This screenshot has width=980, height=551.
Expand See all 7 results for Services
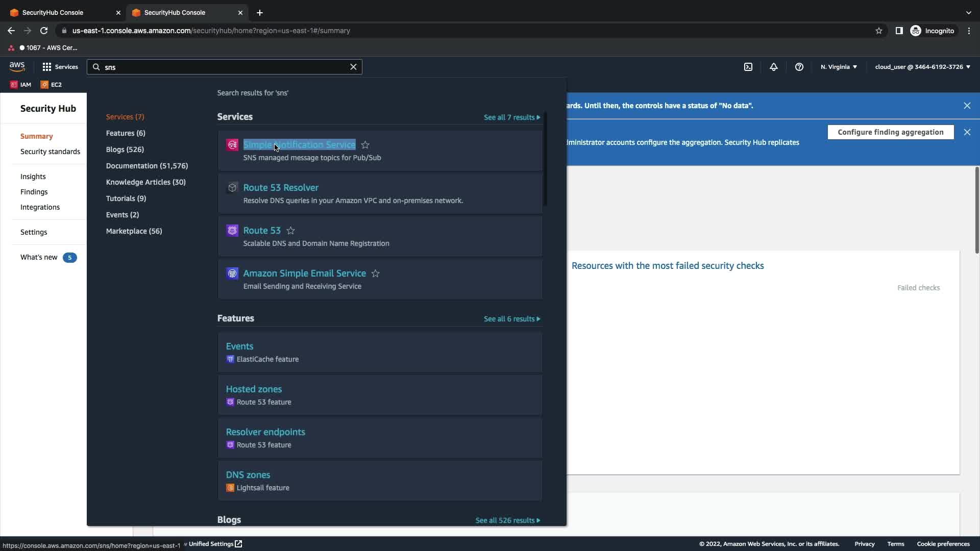511,117
